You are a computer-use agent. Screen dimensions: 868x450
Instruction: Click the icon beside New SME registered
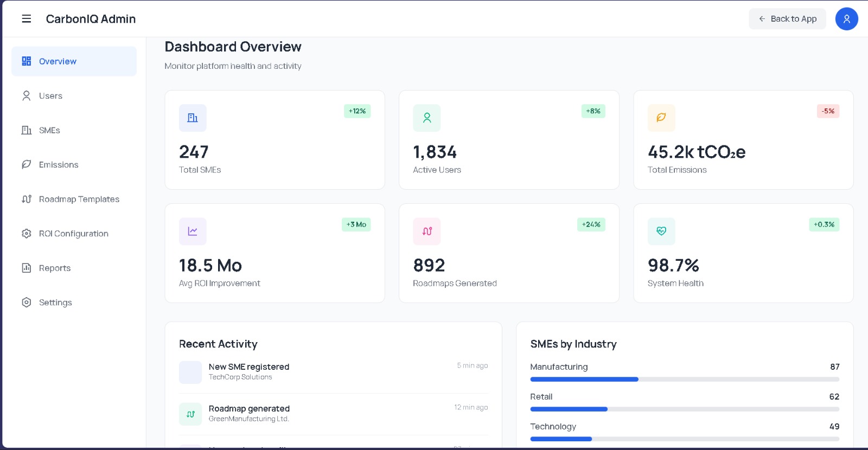[190, 372]
